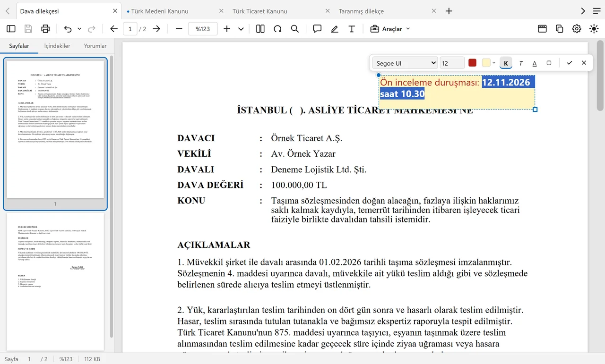The image size is (605, 364).
Task: Toggle the text box border option
Action: click(x=549, y=63)
